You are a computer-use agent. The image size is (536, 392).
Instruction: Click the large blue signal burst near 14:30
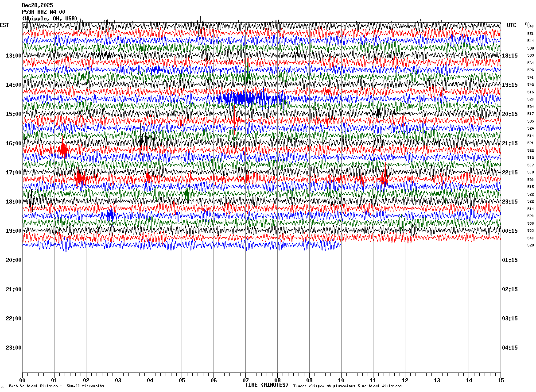[252, 98]
